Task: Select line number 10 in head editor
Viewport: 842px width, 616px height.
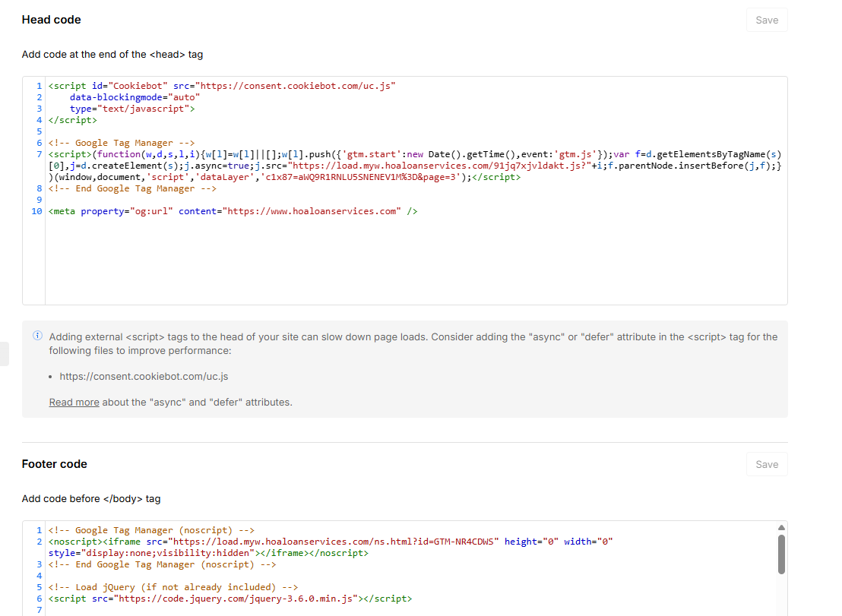Action: [36, 211]
